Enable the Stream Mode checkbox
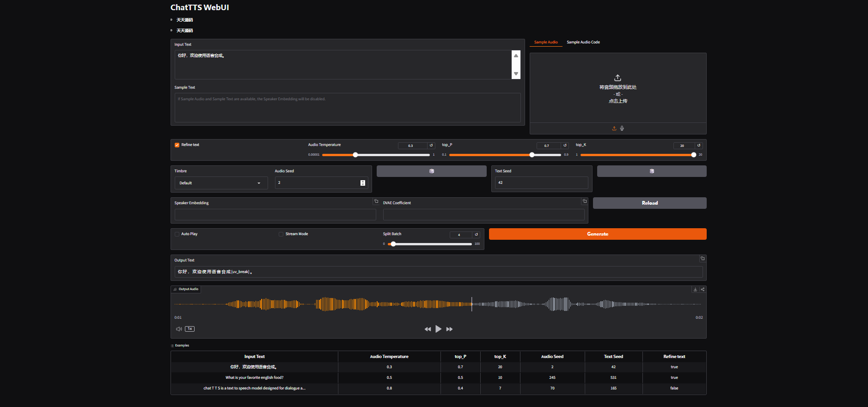Image resolution: width=868 pixels, height=407 pixels. pos(281,234)
